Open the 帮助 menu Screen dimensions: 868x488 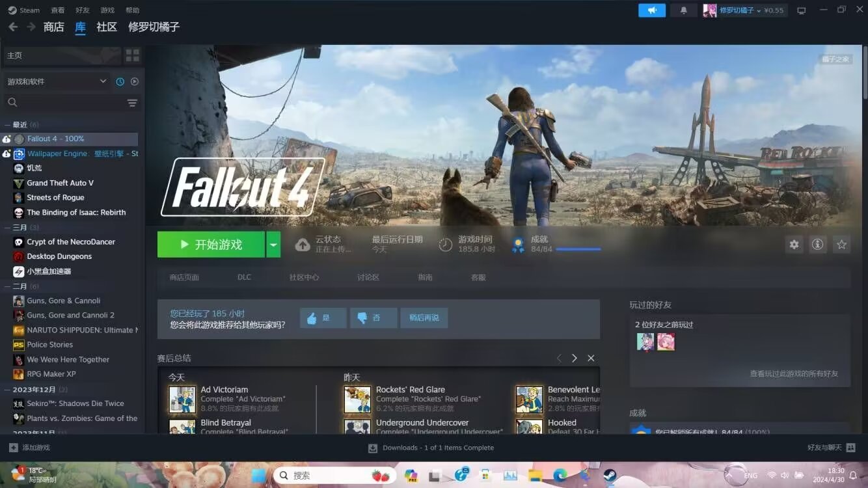coord(132,10)
